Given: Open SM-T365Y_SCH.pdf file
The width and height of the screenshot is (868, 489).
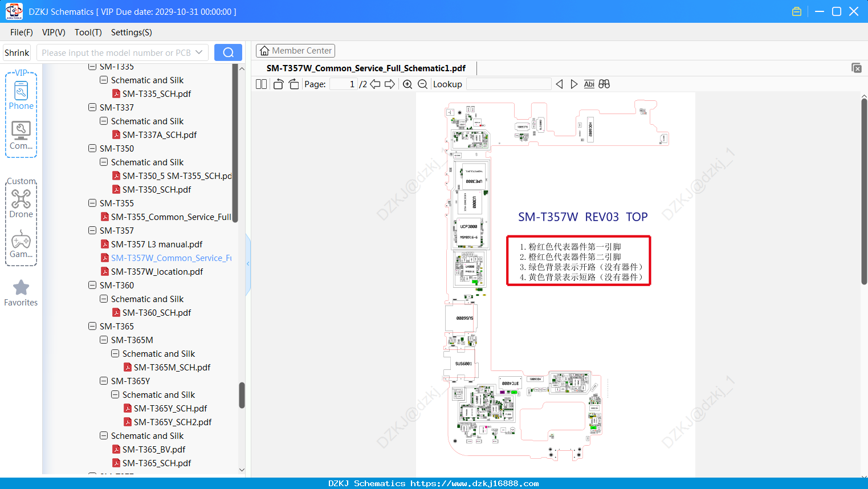Looking at the screenshot, I should tap(165, 408).
